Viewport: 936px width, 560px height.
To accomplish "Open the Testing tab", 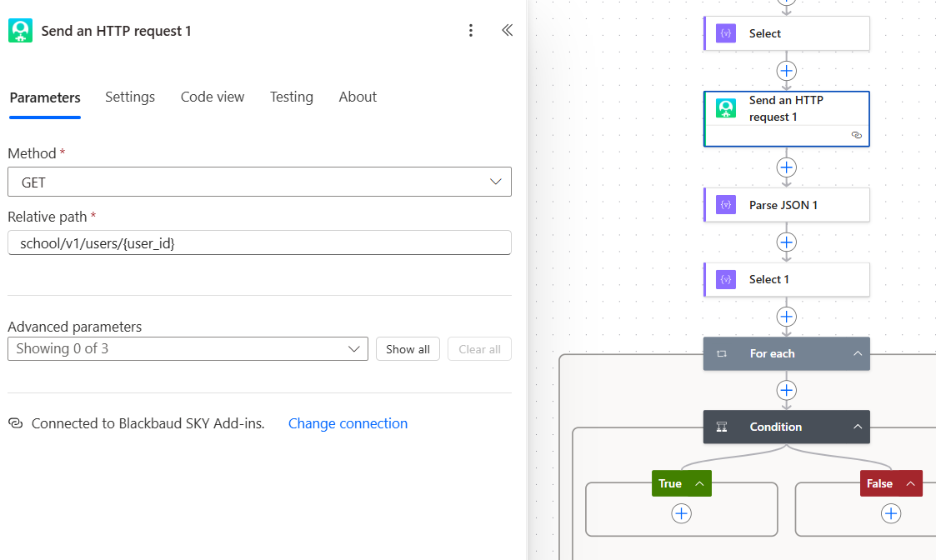I will pos(292,97).
